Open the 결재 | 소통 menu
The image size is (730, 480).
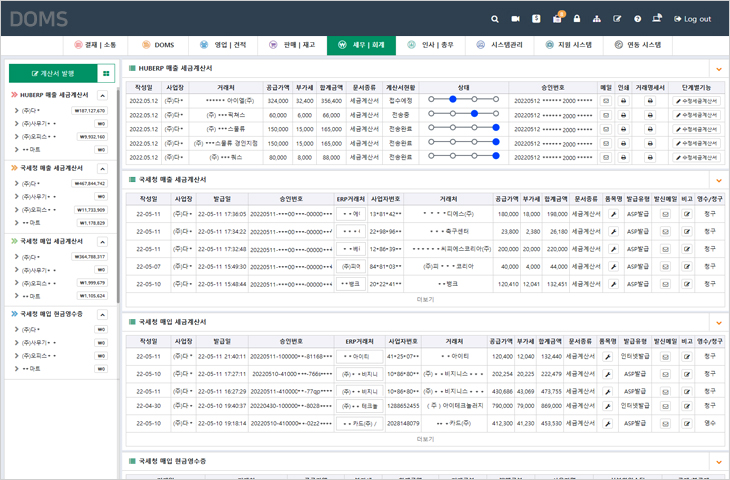pos(95,45)
